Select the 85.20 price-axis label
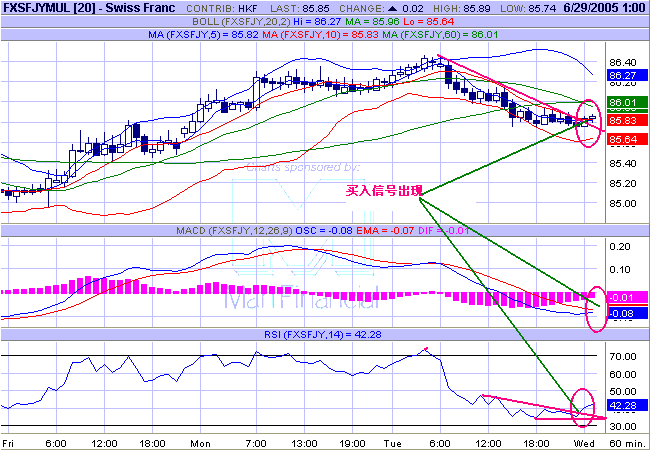This screenshot has width=650, height=450. click(x=622, y=183)
